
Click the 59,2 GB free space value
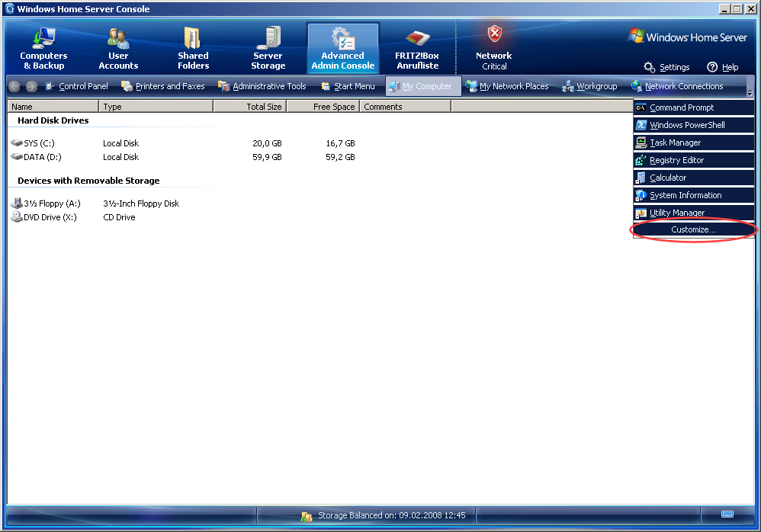click(340, 157)
